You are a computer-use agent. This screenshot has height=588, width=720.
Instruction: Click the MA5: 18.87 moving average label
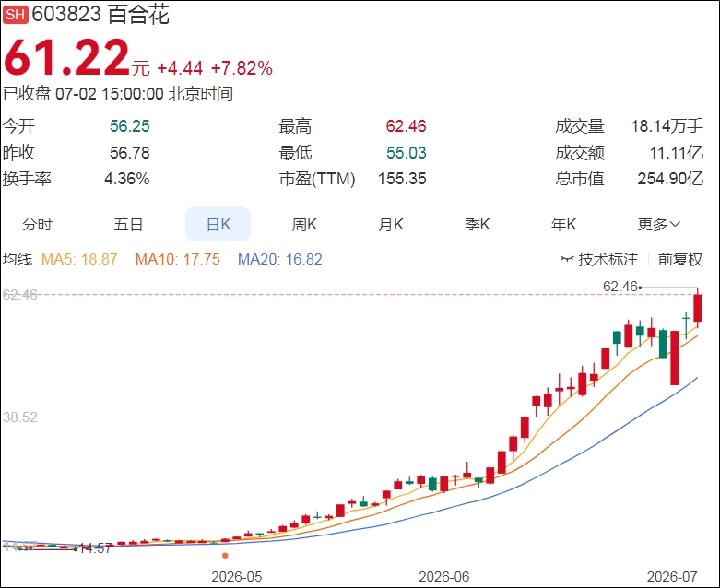coord(79,259)
